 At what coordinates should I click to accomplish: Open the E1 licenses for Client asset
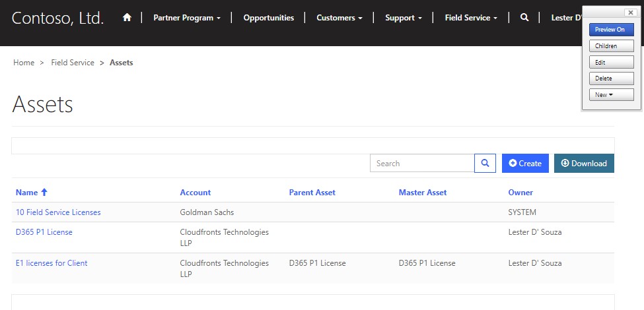point(52,263)
